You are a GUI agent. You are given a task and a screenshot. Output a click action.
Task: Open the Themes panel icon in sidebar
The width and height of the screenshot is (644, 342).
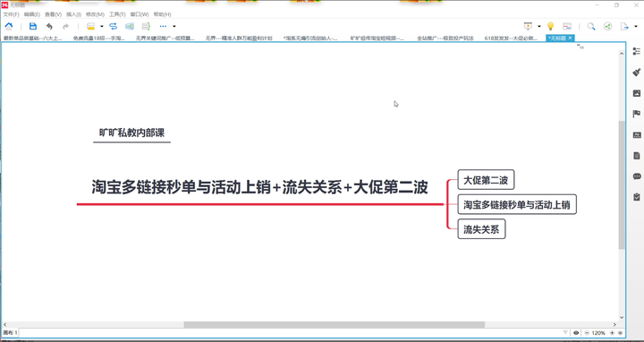637,135
